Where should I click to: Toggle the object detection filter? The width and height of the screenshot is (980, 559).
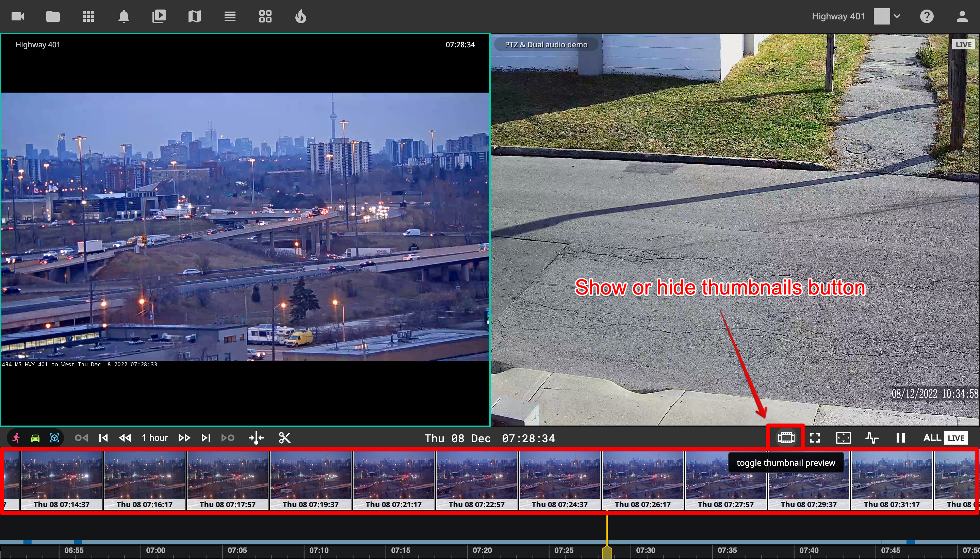point(54,438)
